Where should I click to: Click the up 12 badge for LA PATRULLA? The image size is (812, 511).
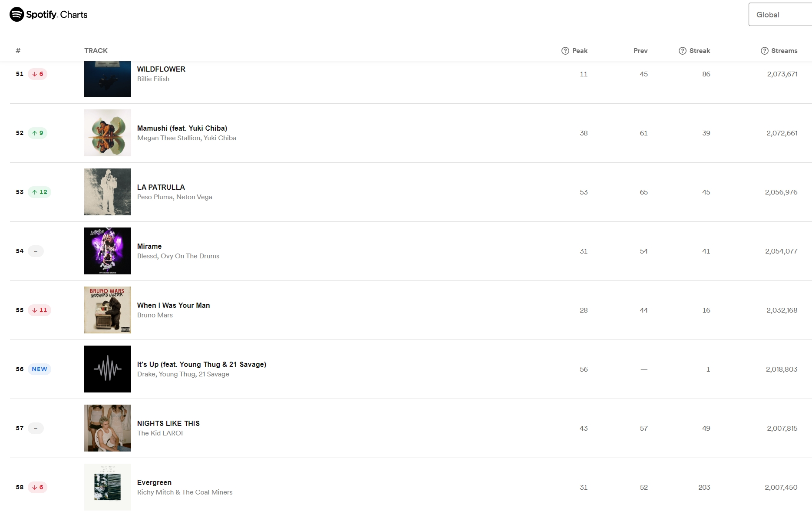click(40, 192)
